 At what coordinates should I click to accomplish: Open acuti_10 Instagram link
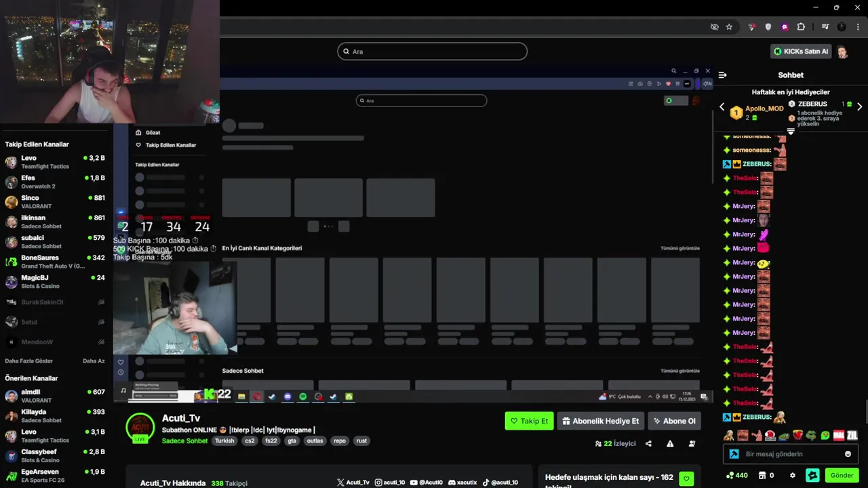tap(390, 483)
